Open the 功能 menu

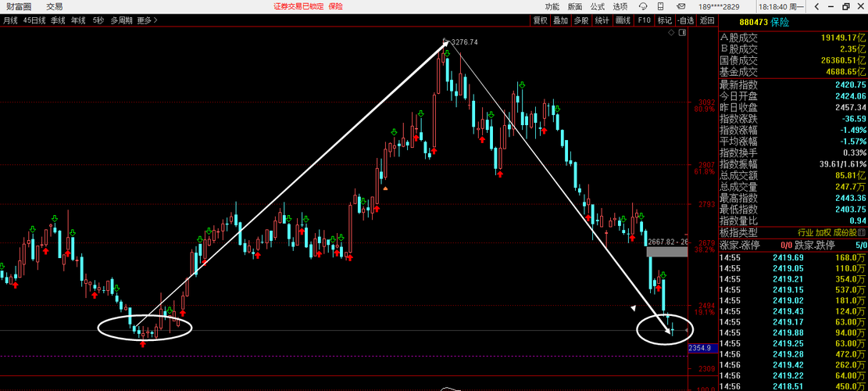point(552,6)
